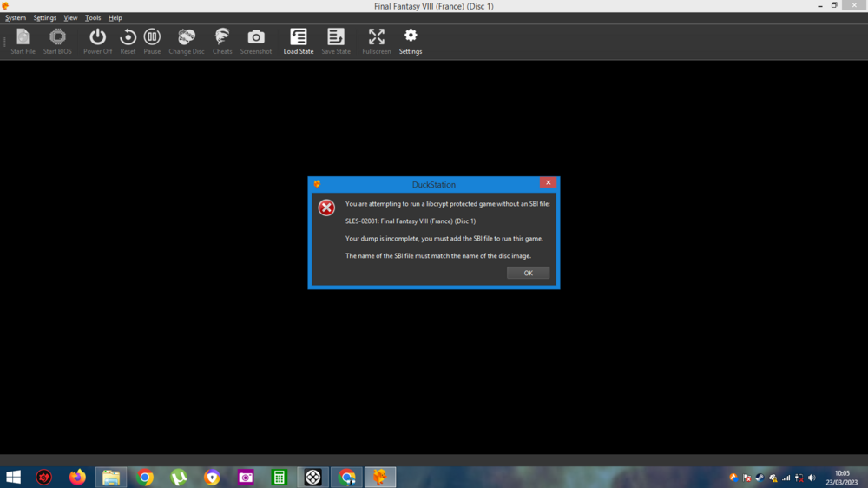Click the Start BIOS chip icon

pyautogui.click(x=57, y=39)
